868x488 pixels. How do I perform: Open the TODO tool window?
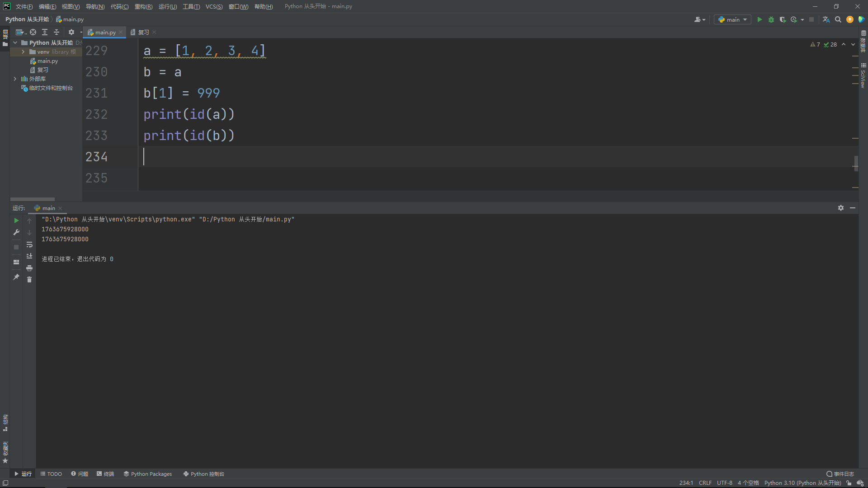pos(51,474)
